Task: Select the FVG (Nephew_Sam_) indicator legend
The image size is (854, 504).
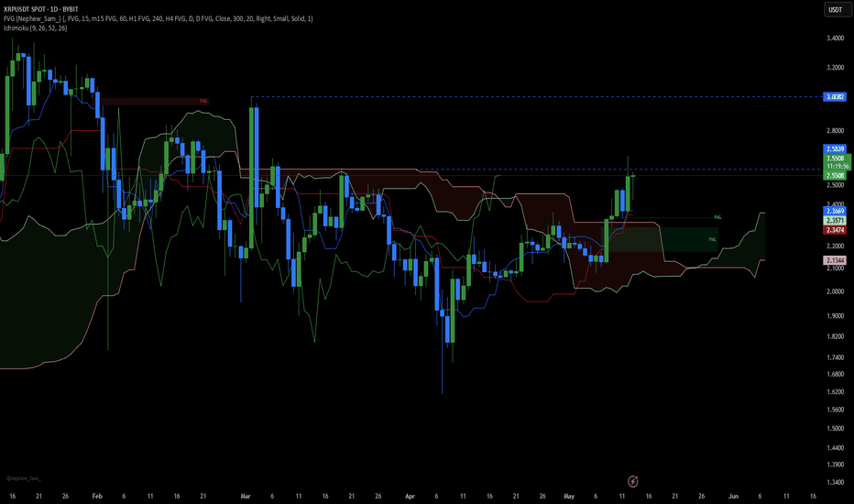Action: click(159, 18)
